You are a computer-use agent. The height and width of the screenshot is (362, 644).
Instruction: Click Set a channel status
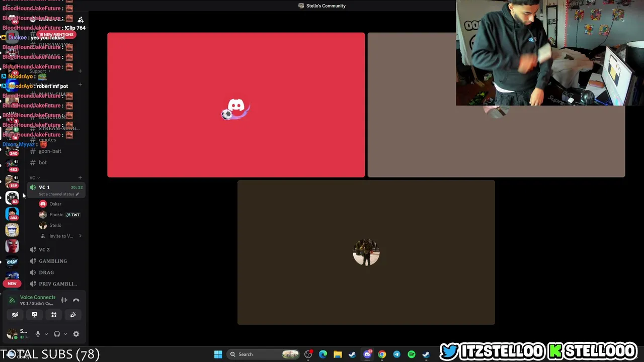click(x=56, y=194)
